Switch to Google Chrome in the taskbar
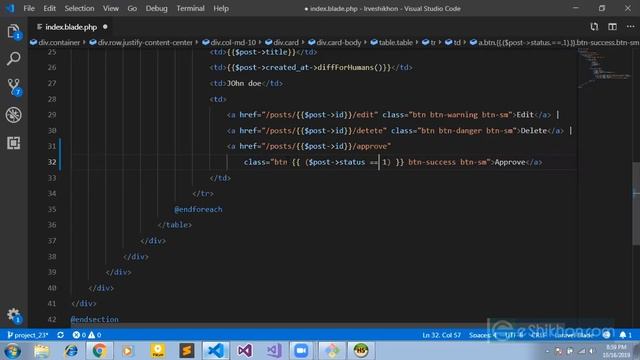 99,351
